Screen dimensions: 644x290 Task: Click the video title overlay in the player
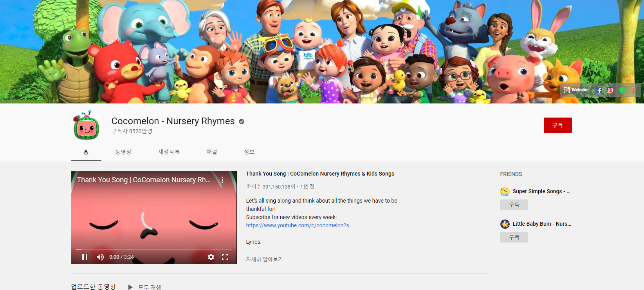pos(144,180)
